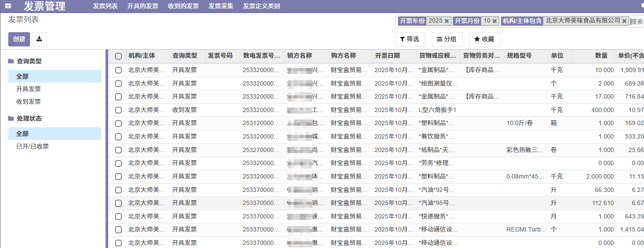Open the apps grid menu icon

pos(8,6)
